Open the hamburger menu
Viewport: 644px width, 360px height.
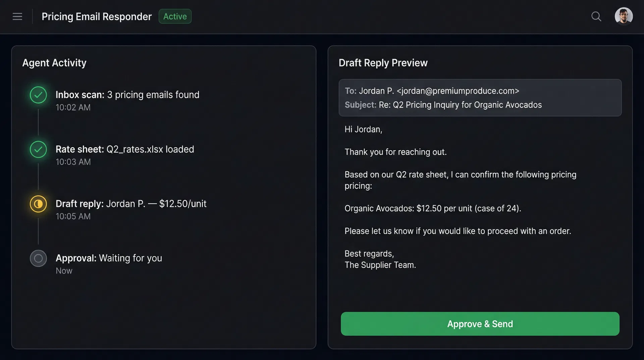click(17, 16)
